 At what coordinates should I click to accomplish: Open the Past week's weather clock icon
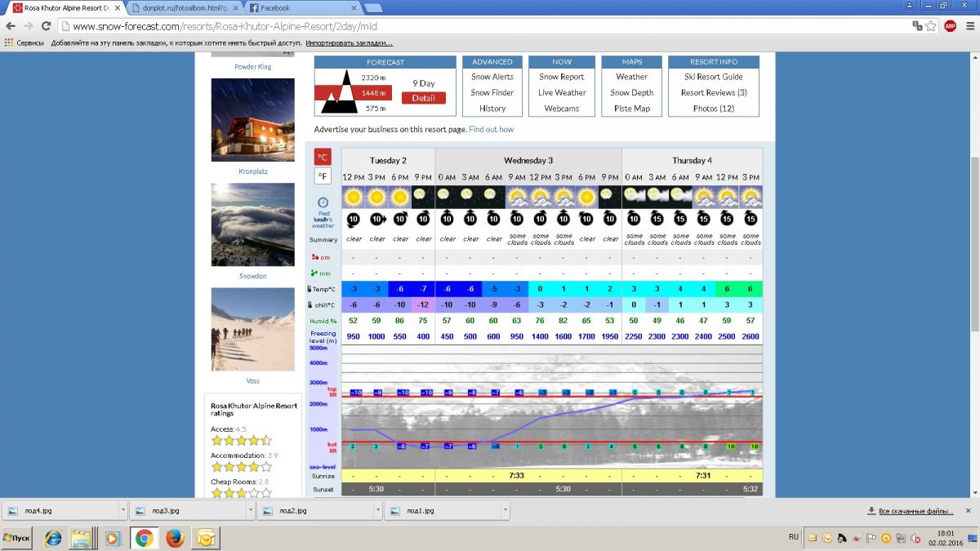(x=323, y=202)
